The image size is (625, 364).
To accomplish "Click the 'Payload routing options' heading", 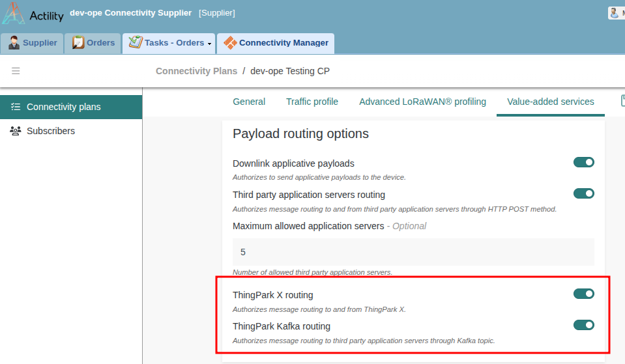I will point(300,133).
